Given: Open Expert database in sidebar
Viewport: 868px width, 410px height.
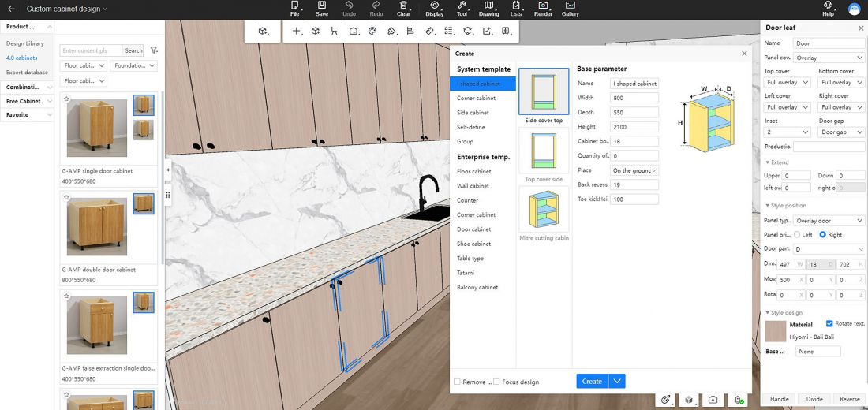Looking at the screenshot, I should (27, 72).
